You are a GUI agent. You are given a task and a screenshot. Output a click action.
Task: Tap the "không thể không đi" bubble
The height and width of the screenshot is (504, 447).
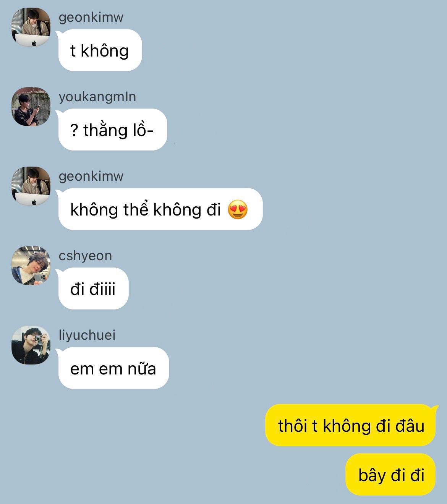coord(160,209)
